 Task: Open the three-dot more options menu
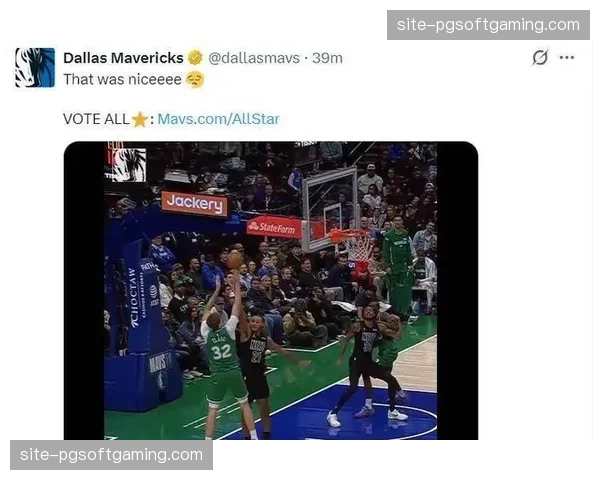566,57
